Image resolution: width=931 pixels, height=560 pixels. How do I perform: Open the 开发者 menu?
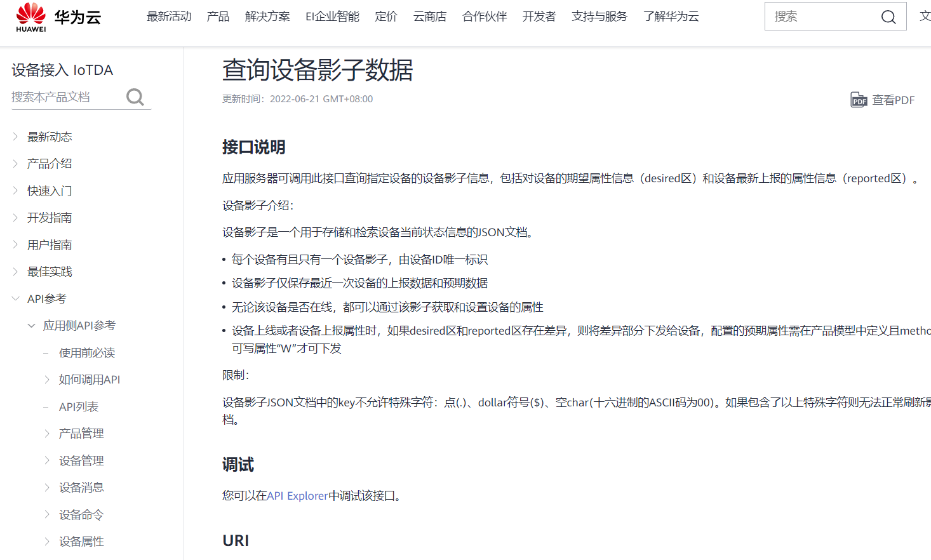[539, 17]
